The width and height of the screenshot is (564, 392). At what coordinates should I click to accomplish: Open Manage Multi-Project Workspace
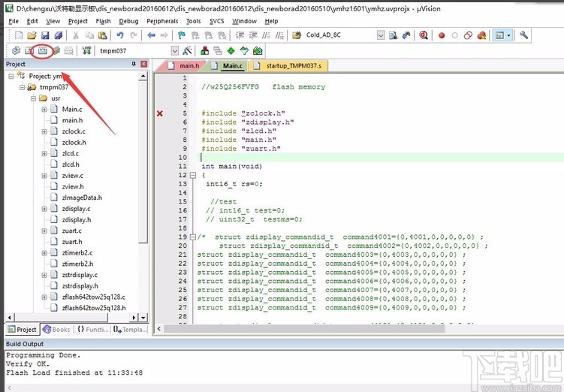coord(218,51)
